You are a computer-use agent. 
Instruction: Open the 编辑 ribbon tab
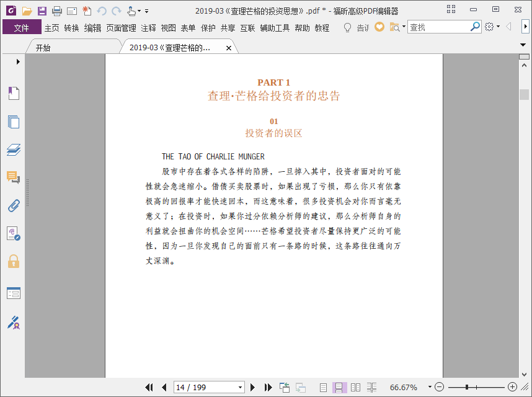click(92, 28)
